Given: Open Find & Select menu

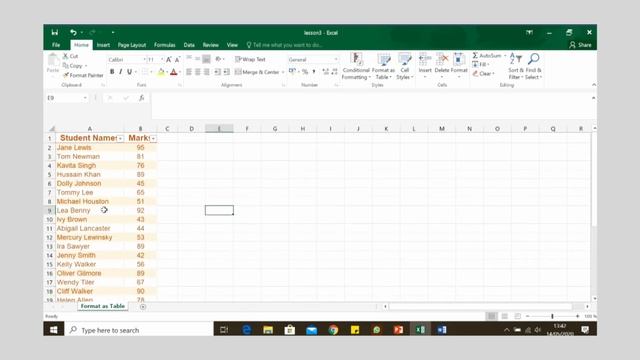Looking at the screenshot, I should coord(533,66).
